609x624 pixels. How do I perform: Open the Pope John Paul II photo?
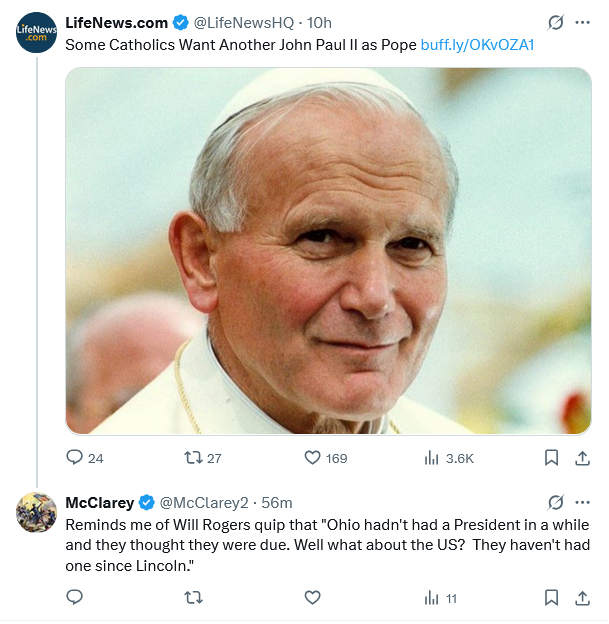click(x=328, y=250)
